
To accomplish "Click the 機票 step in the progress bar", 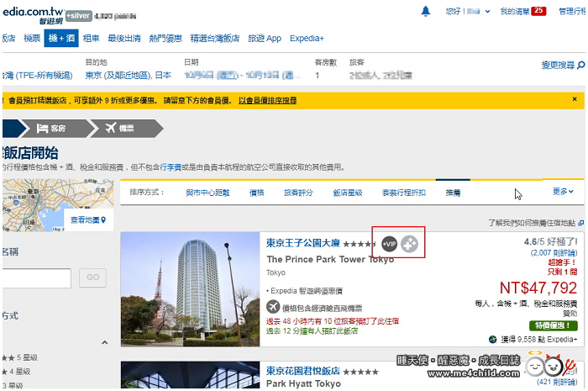I will 126,129.
